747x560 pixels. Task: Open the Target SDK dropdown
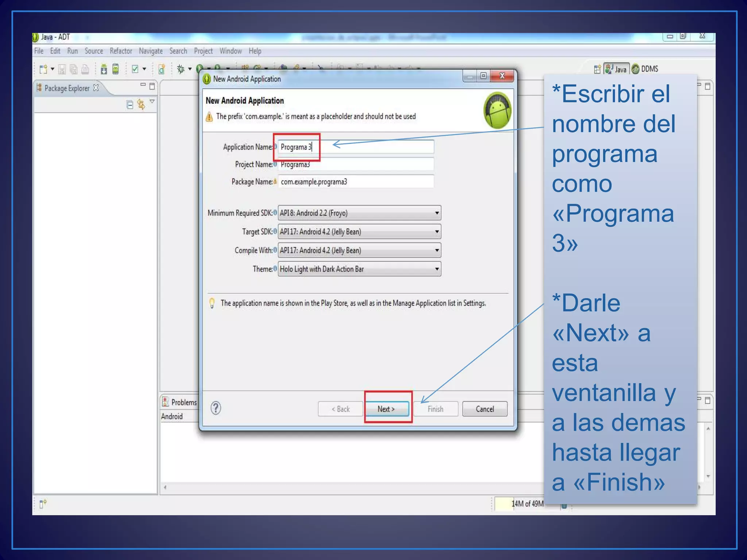coord(359,232)
